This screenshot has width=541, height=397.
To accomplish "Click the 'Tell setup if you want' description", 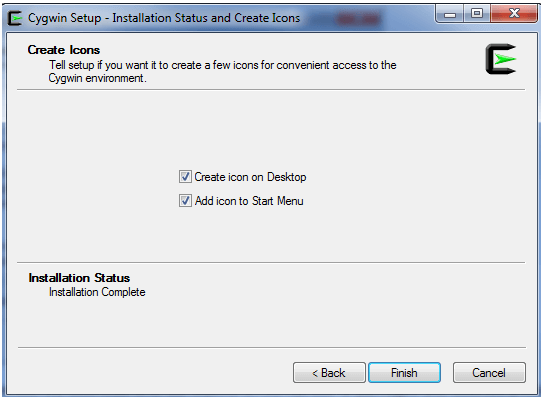I will click(223, 65).
